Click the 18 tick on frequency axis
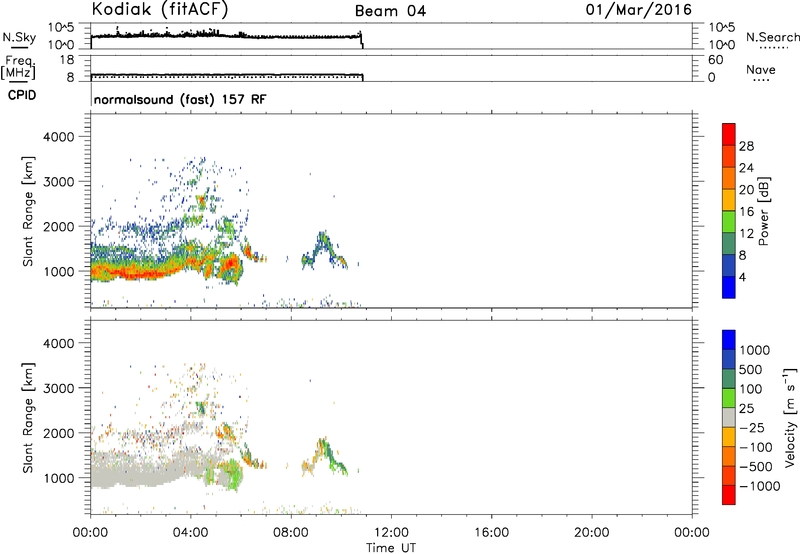This screenshot has height=554, width=800. (66, 60)
